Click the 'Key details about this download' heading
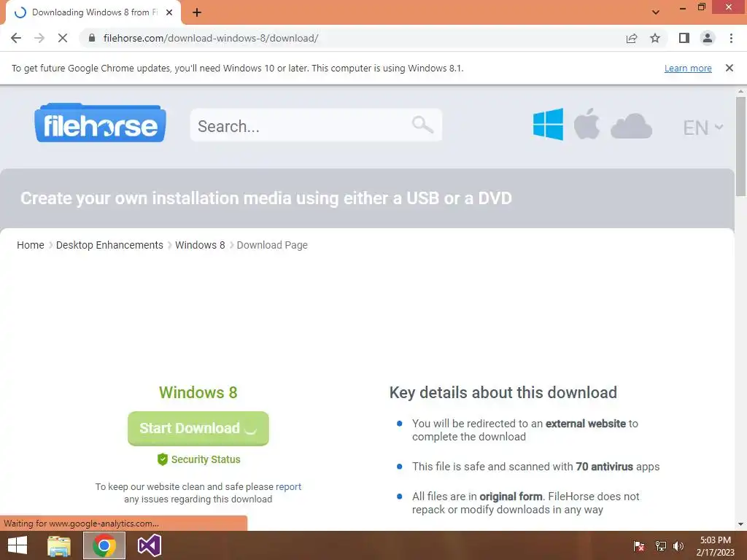The image size is (747, 560). pyautogui.click(x=503, y=392)
